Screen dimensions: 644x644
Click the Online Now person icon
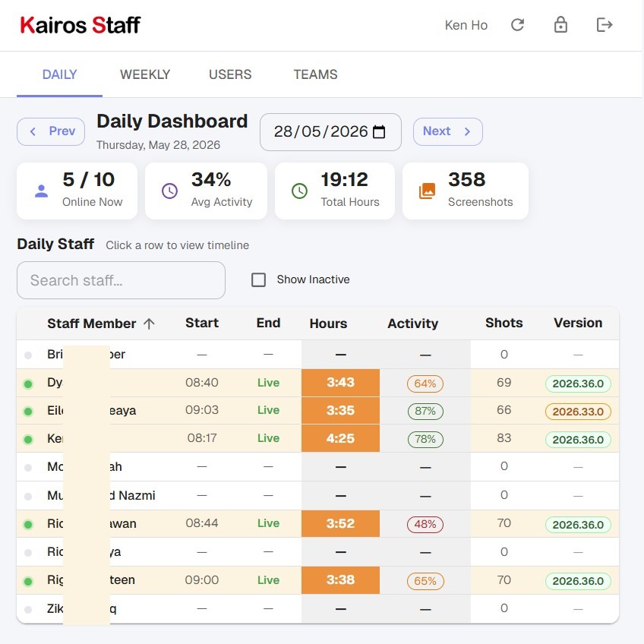(42, 191)
